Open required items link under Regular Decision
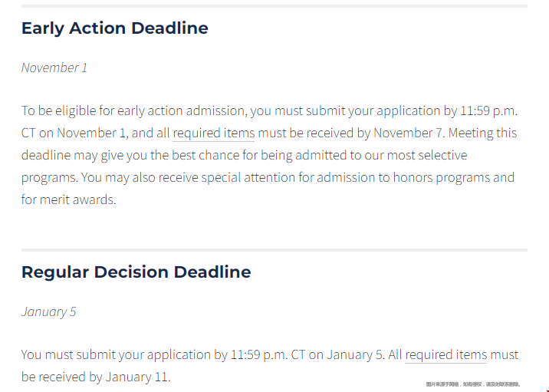The width and height of the screenshot is (549, 392). coord(445,354)
